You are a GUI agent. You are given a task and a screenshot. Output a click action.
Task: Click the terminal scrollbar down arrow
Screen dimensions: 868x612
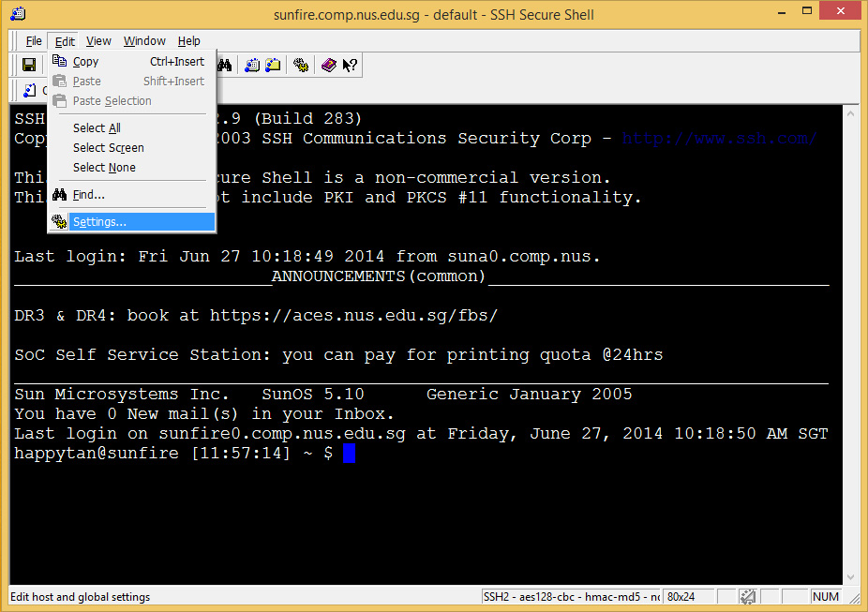(x=851, y=577)
